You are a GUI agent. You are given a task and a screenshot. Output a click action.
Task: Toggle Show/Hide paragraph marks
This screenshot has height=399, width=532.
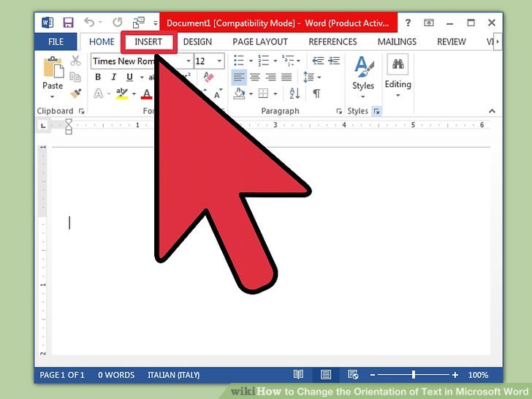coord(316,94)
